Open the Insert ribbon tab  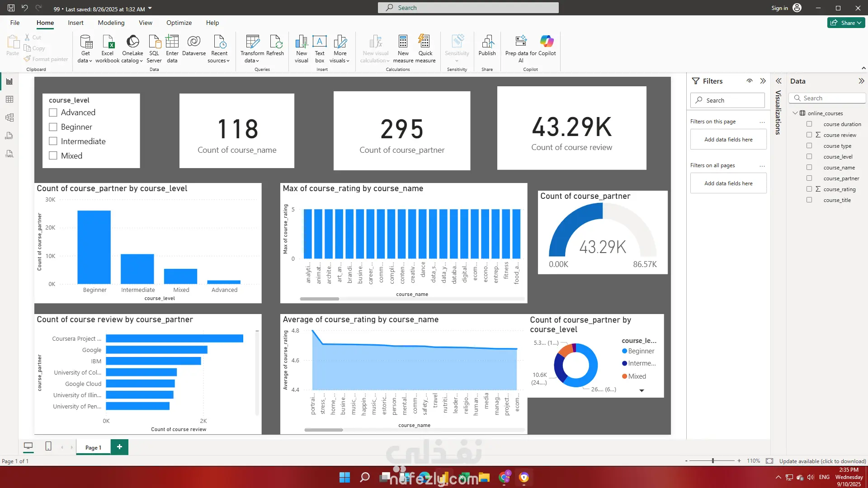click(x=75, y=23)
